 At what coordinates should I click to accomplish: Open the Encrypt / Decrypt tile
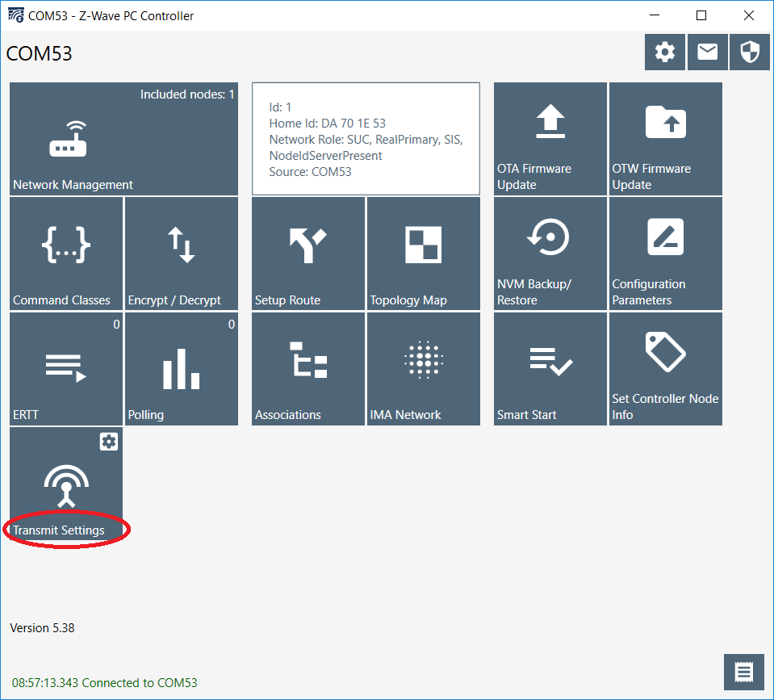[x=181, y=254]
